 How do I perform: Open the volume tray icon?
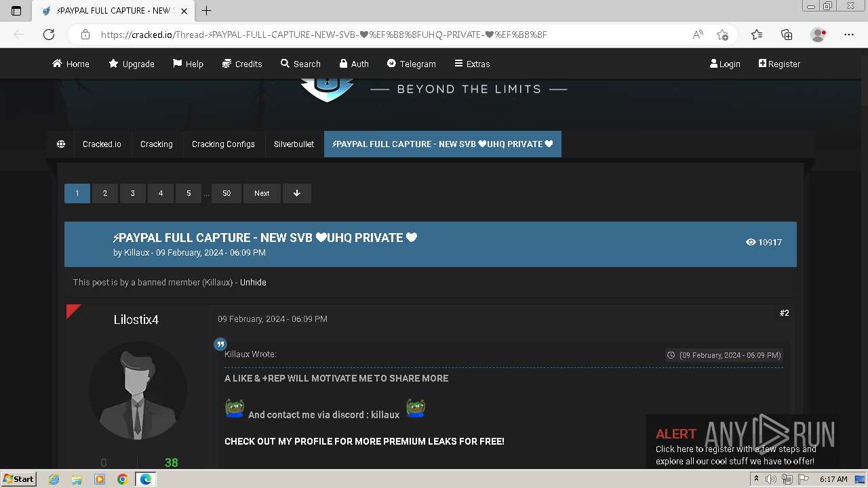pyautogui.click(x=771, y=479)
